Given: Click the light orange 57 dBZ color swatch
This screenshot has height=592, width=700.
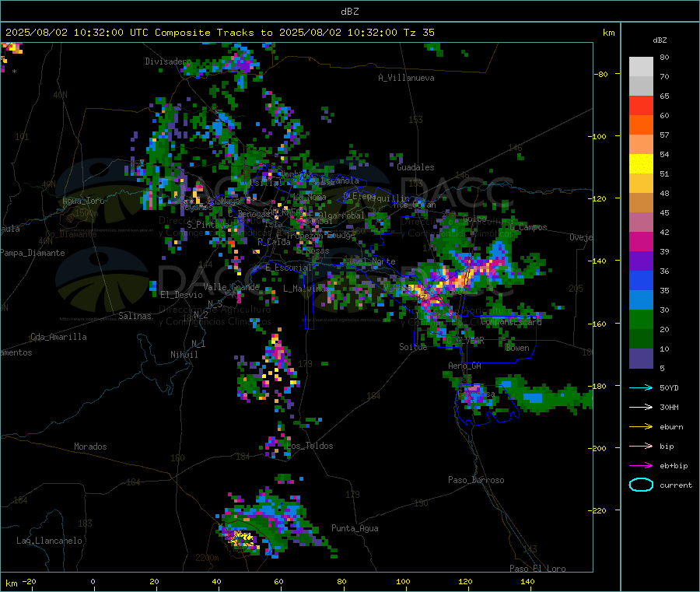Looking at the screenshot, I should pos(641,144).
